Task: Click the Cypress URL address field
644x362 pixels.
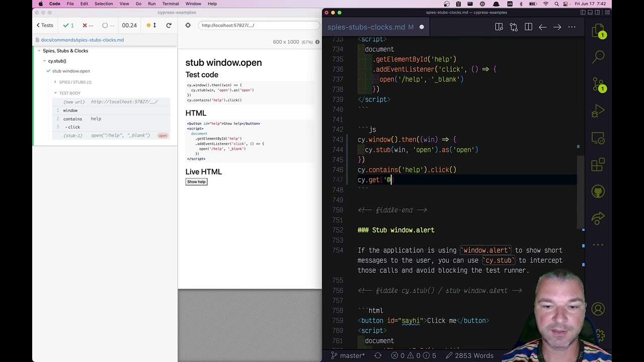Action: click(259, 25)
